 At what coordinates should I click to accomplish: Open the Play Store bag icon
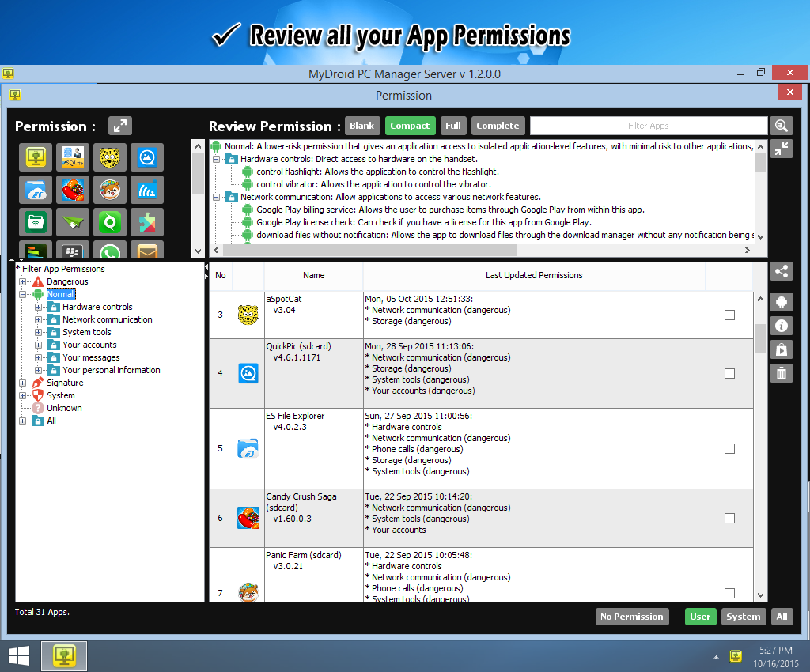click(782, 349)
